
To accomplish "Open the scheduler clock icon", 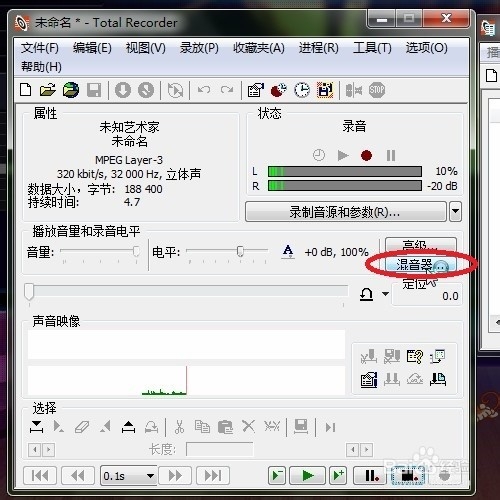I will point(302,90).
